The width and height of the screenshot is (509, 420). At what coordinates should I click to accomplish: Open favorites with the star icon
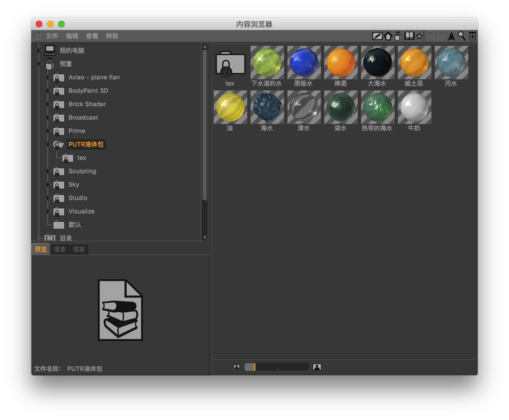419,36
